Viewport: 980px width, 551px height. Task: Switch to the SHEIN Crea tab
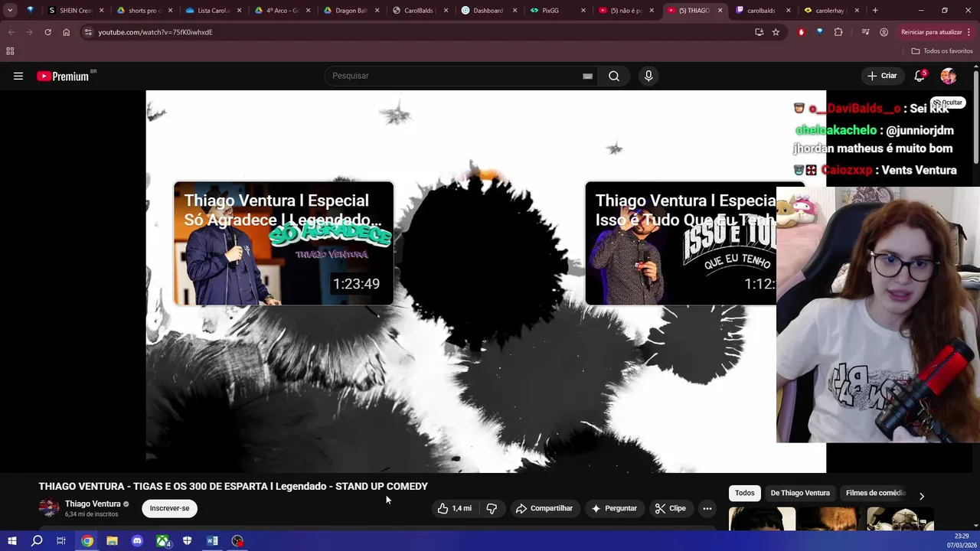[x=74, y=11]
